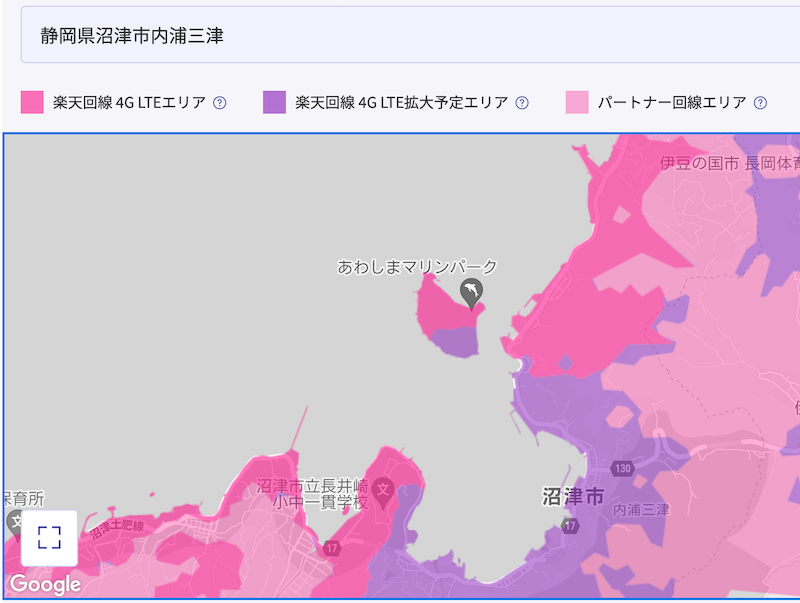
Task: Click the あわしまマリンパーク map label
Action: coord(417,267)
